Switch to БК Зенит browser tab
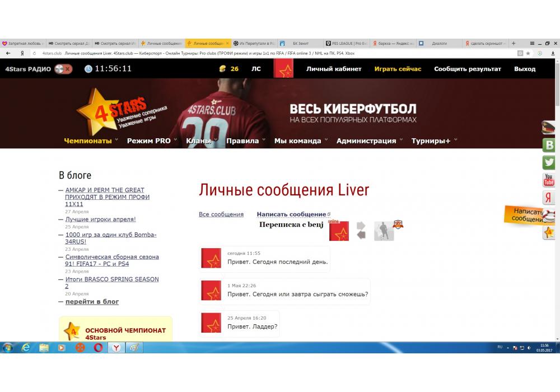This screenshot has height=392, width=560. tap(300, 43)
